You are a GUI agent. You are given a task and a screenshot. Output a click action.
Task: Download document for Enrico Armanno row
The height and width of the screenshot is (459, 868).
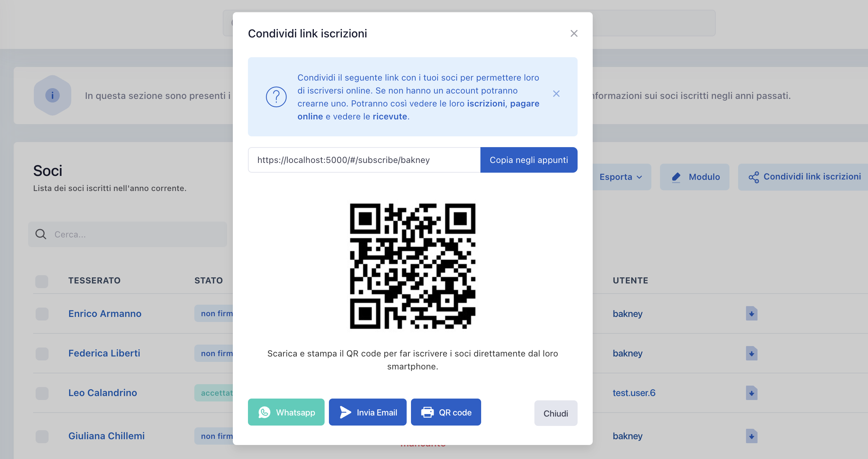pyautogui.click(x=751, y=314)
